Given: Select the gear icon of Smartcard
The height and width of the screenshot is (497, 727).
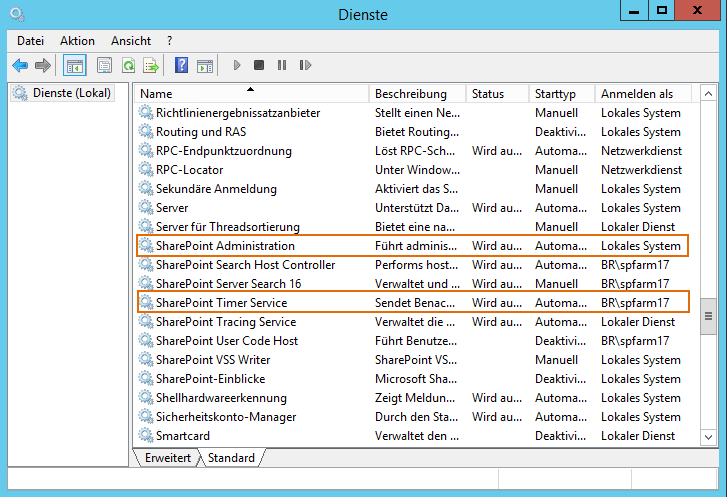Looking at the screenshot, I should pos(146,435).
